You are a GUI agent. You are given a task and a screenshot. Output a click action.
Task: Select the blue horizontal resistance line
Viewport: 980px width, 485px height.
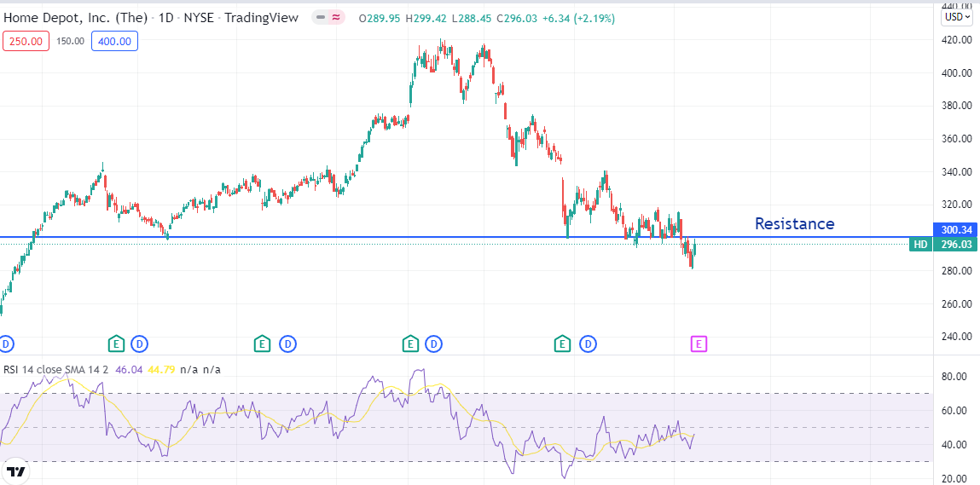(x=466, y=237)
